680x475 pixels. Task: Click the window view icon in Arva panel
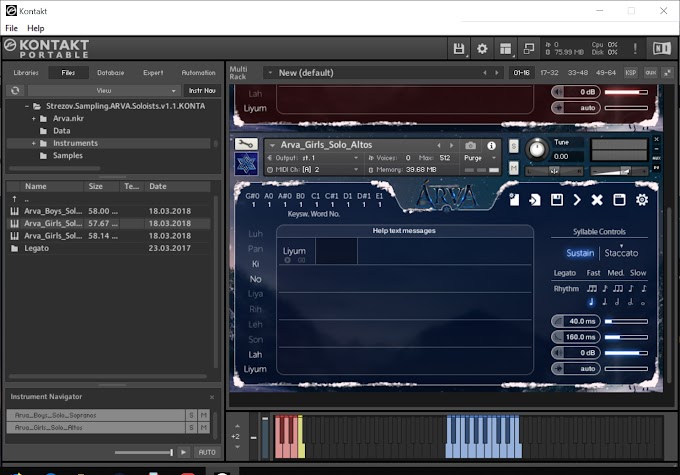click(619, 200)
